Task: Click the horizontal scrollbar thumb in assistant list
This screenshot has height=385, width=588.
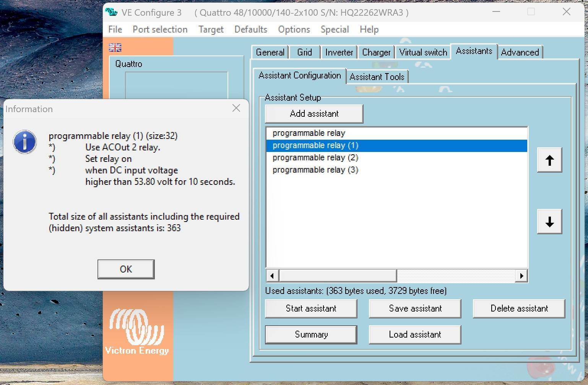Action: click(x=338, y=276)
